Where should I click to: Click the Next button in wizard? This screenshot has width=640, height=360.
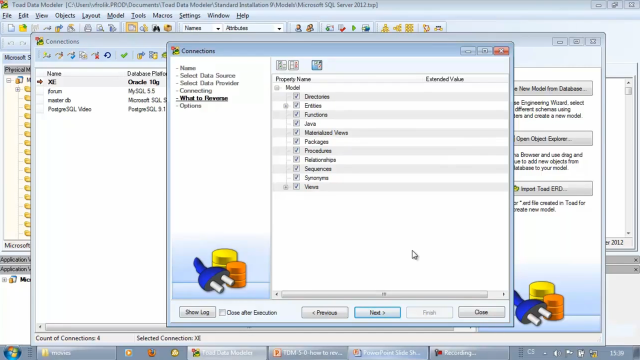point(377,312)
